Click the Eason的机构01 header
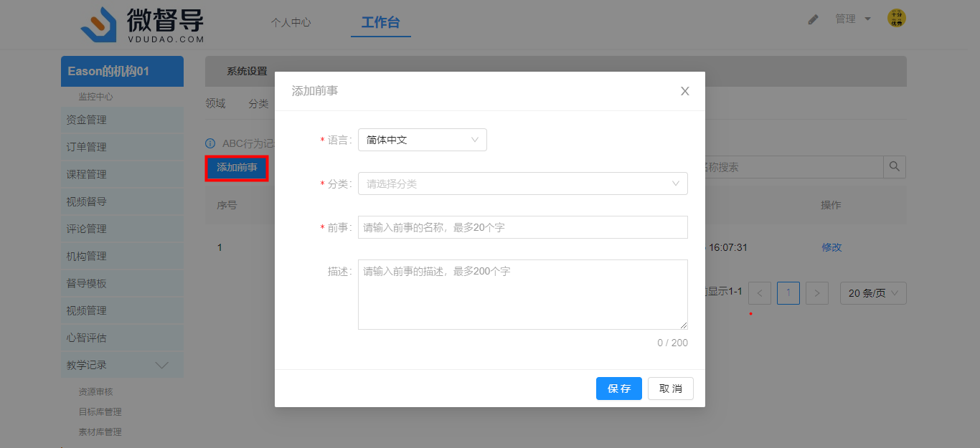 (x=122, y=72)
